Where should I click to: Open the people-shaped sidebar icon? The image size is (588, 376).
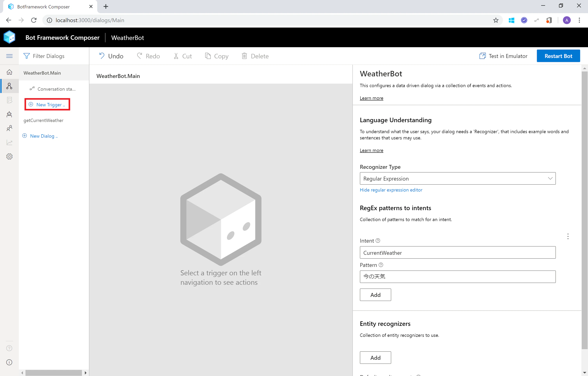(x=9, y=128)
